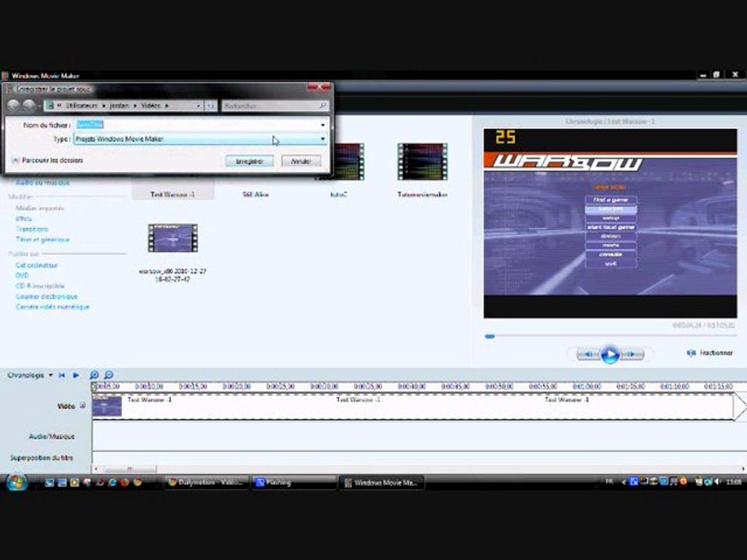
Task: Select the Tutomoviemaker clip thumbnail
Action: tap(422, 162)
